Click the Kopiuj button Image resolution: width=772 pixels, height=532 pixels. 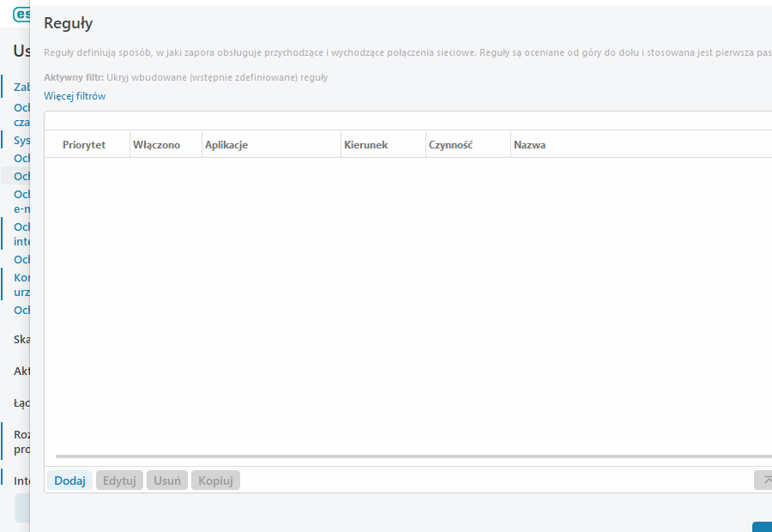[x=215, y=481]
